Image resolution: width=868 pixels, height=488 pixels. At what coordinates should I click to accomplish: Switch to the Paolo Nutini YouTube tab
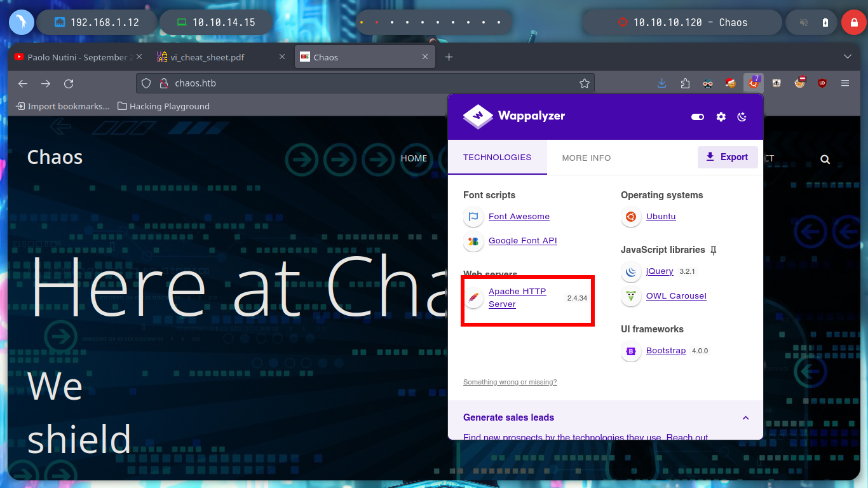click(80, 57)
